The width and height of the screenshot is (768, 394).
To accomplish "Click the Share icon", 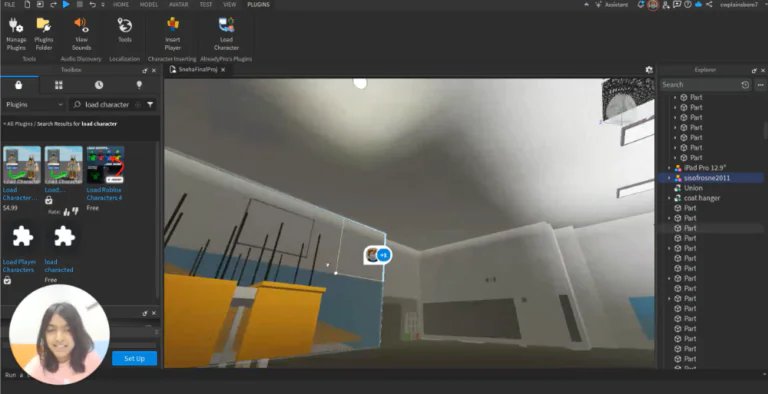I will (x=709, y=4).
